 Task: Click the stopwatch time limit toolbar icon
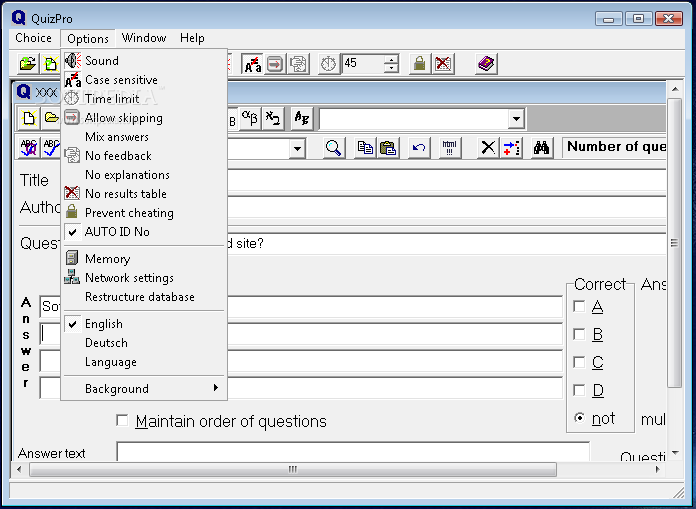pyautogui.click(x=329, y=64)
